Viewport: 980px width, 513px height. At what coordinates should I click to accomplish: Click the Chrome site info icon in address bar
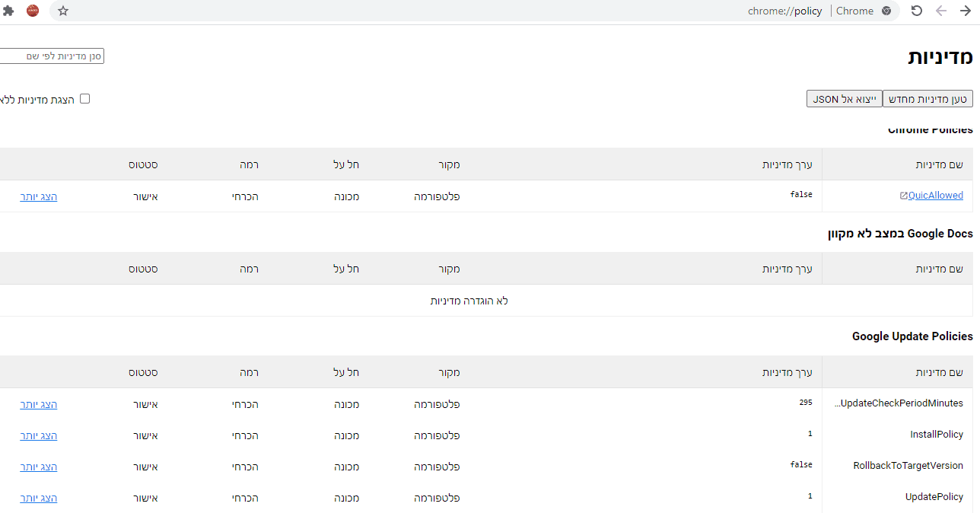[886, 11]
